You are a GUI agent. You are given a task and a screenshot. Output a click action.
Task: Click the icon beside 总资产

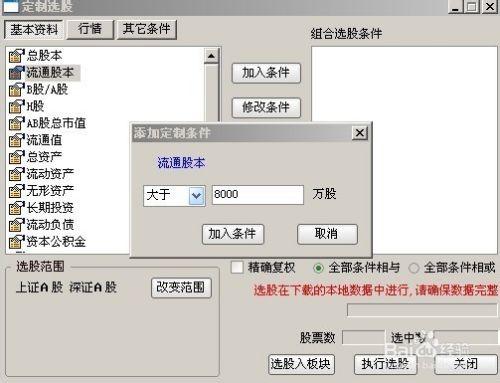click(x=17, y=157)
